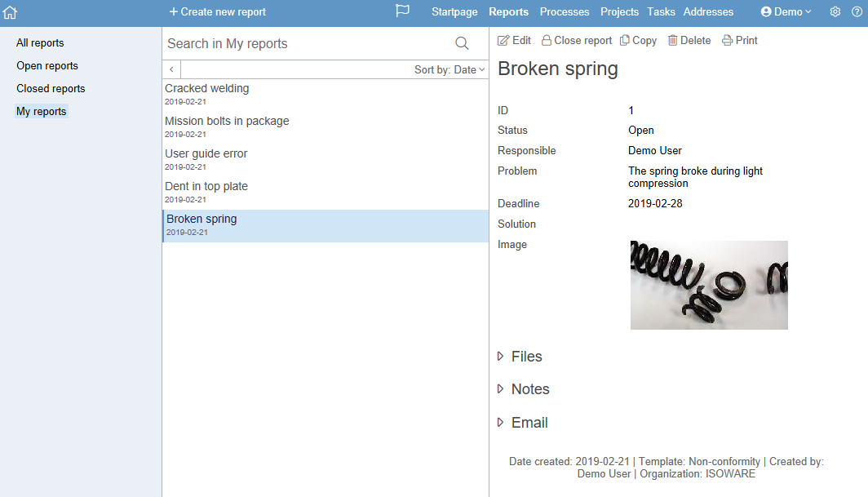Open the Demo user menu dropdown arrow
Image resolution: width=868 pixels, height=497 pixels.
click(x=808, y=11)
